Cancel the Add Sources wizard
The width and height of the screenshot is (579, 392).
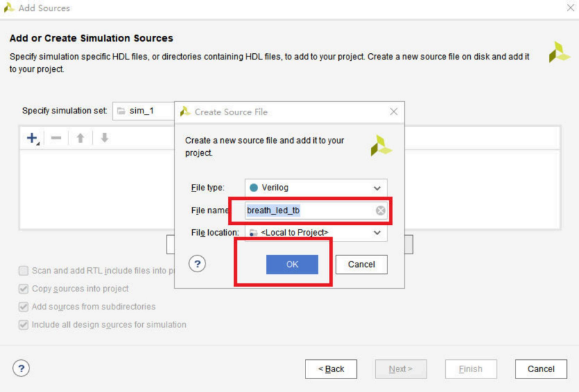pyautogui.click(x=541, y=369)
